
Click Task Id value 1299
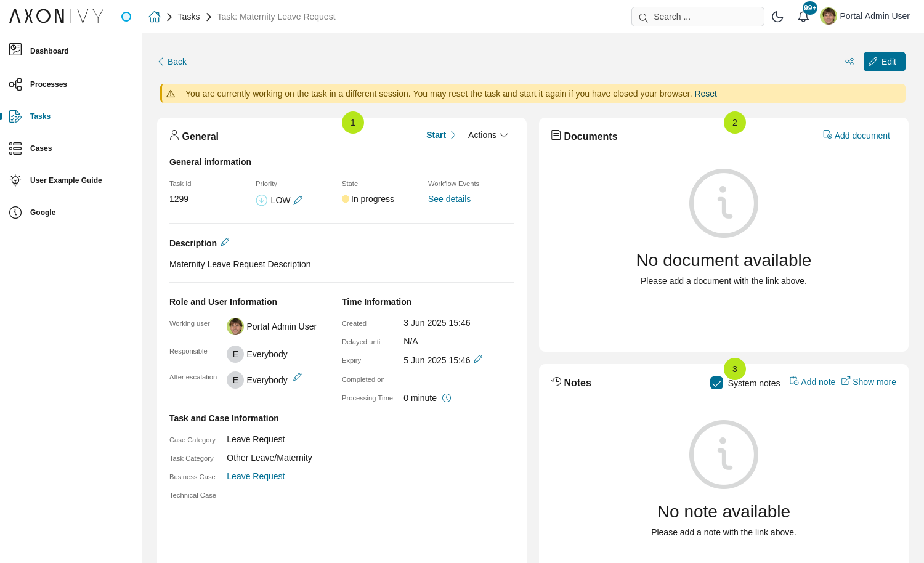179,199
